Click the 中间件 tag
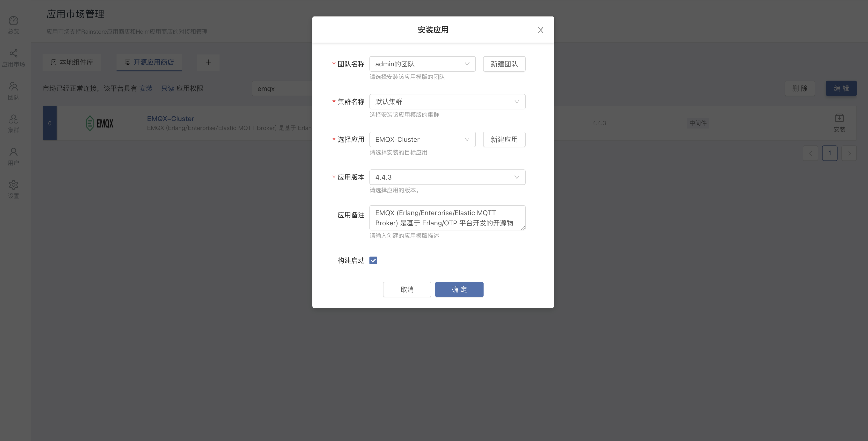Screen dimensions: 868x441 point(698,123)
